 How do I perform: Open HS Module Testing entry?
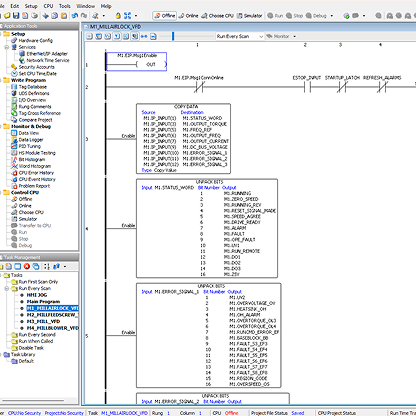(37, 153)
